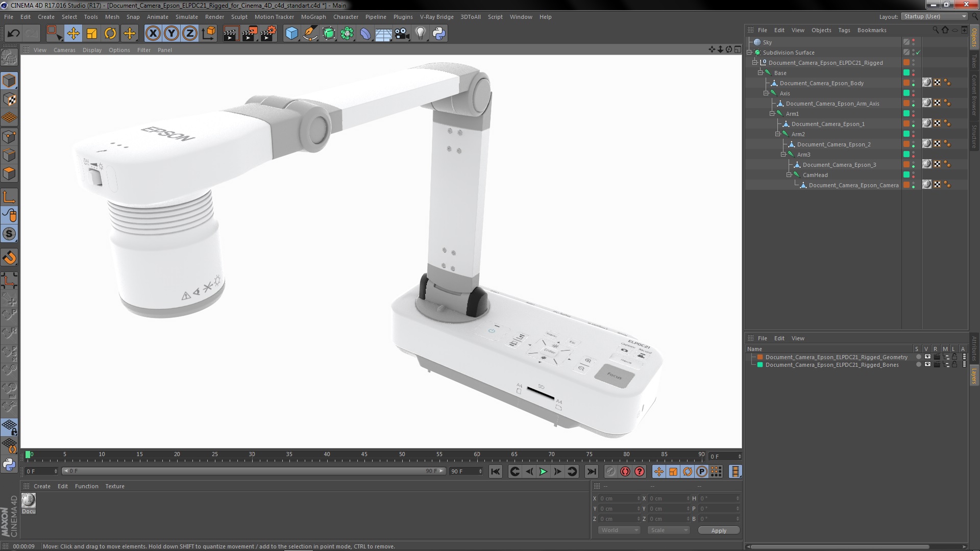Click green layer color of Arm1 joint

coord(906,114)
